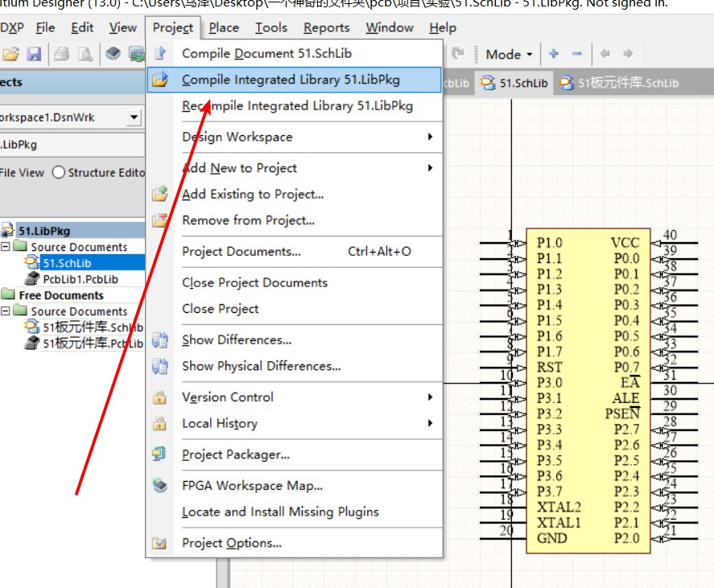Screen dimensions: 714x588
Task: Expand the Add New to Project submenu
Action: click(x=430, y=168)
